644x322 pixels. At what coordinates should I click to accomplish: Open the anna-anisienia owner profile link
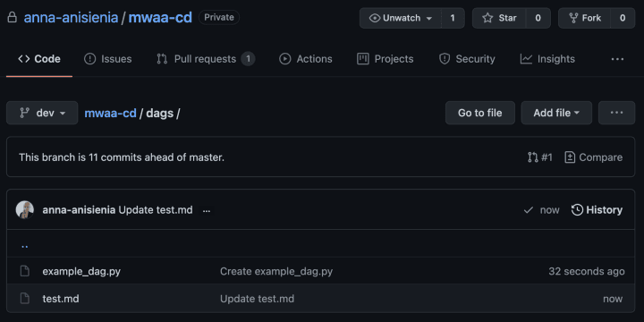[71, 18]
